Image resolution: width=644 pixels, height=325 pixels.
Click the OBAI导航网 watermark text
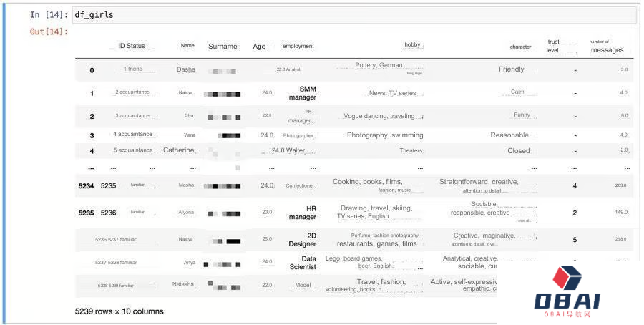567,314
